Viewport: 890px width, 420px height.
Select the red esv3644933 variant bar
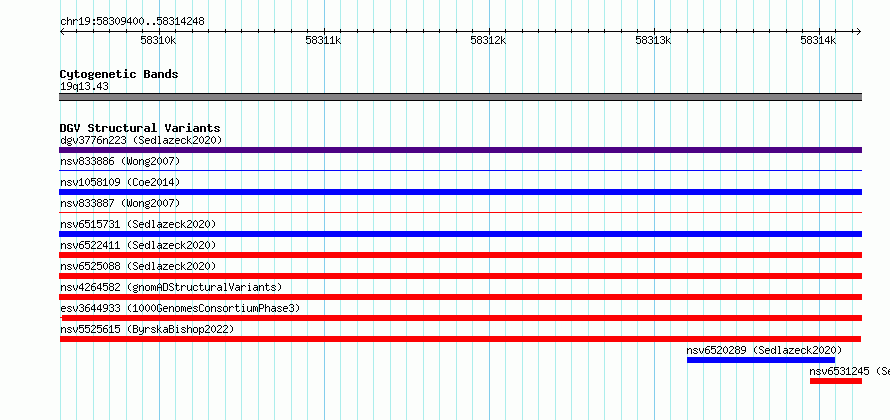pos(461,318)
